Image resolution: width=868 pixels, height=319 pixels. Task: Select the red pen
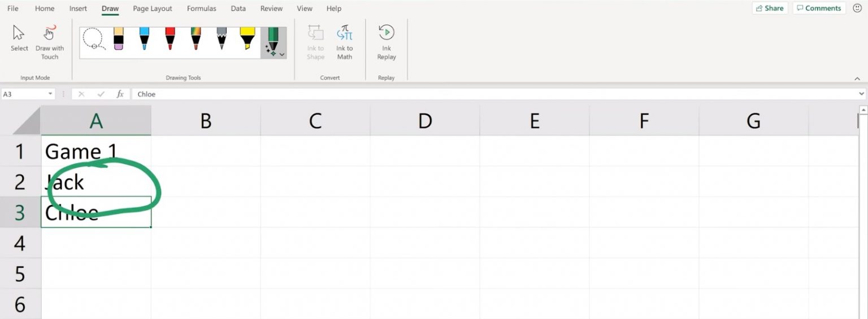point(170,40)
